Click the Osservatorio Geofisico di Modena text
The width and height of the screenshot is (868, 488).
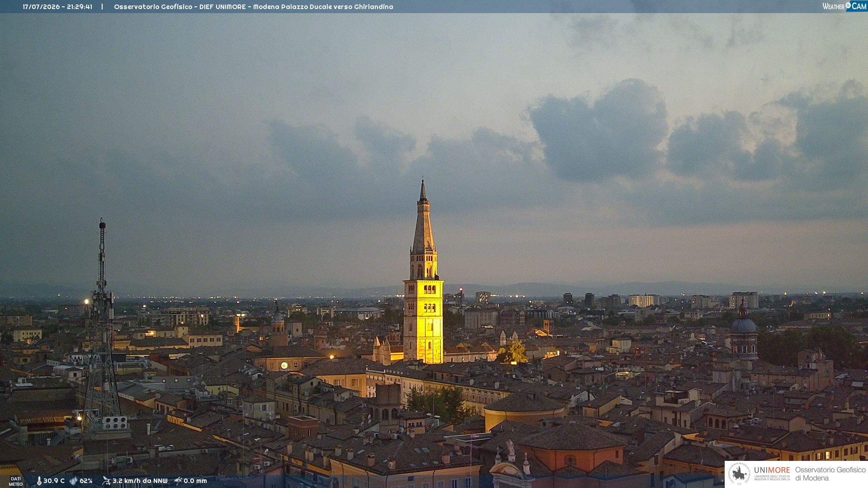click(830, 474)
